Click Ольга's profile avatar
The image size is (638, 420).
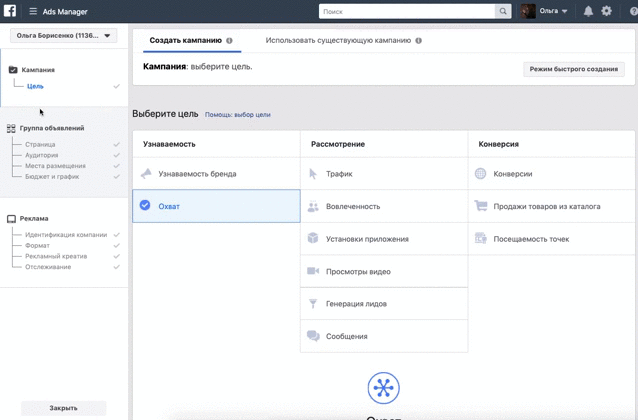[x=528, y=11]
